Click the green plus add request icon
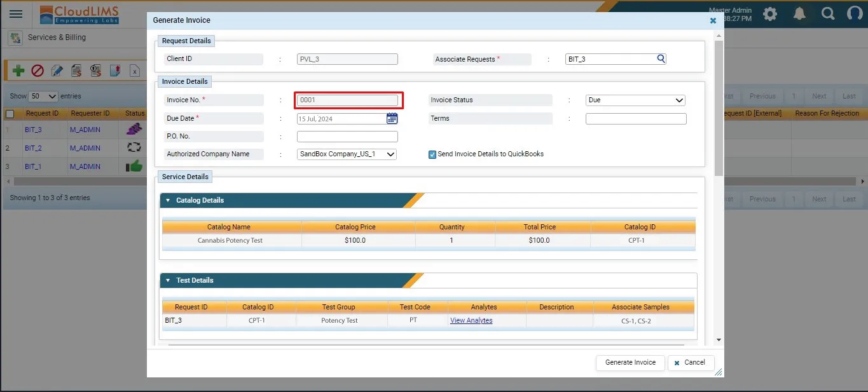The width and height of the screenshot is (868, 392). pos(18,71)
